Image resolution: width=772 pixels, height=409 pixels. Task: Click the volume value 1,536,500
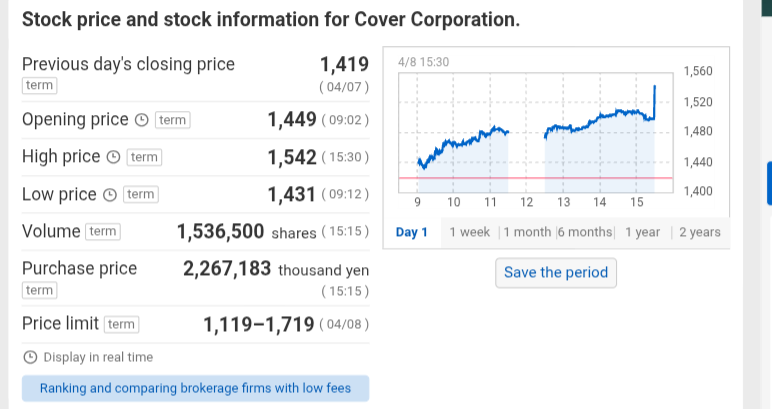coord(221,231)
